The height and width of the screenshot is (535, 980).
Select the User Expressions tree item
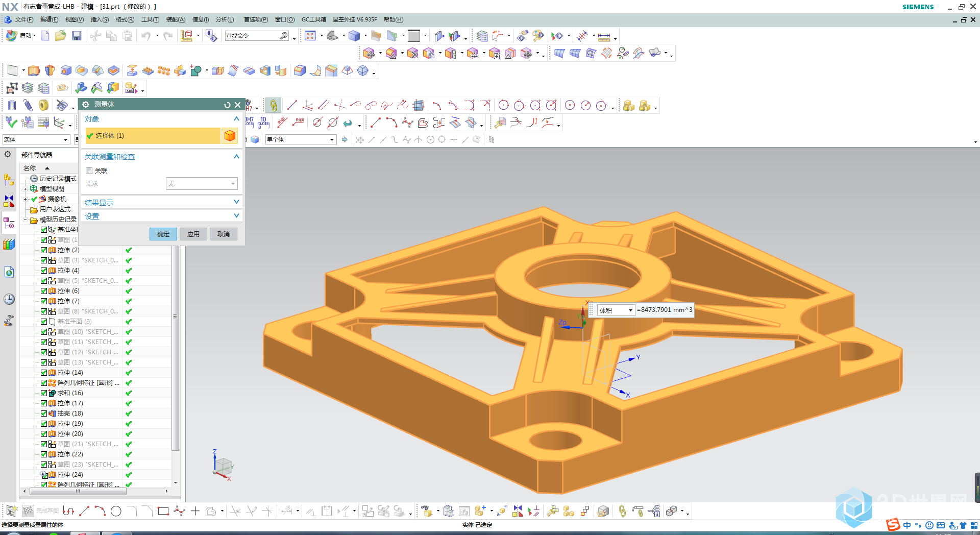point(50,209)
